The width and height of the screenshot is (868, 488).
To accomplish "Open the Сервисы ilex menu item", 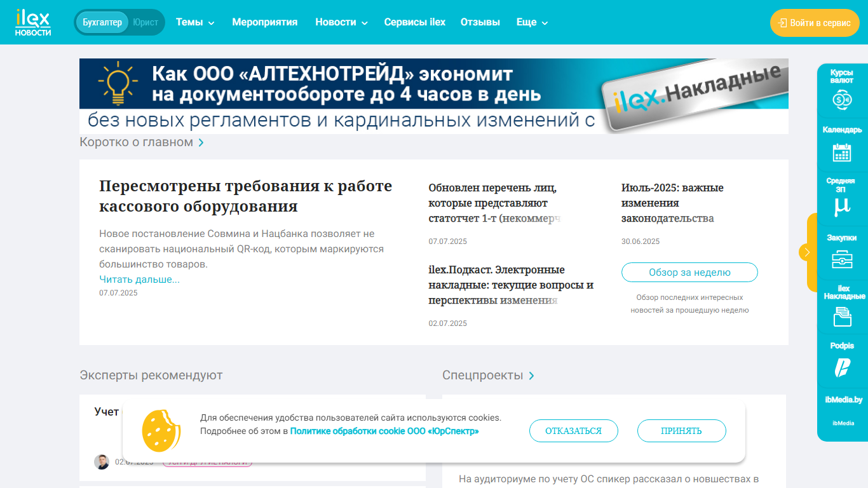I will (x=415, y=22).
